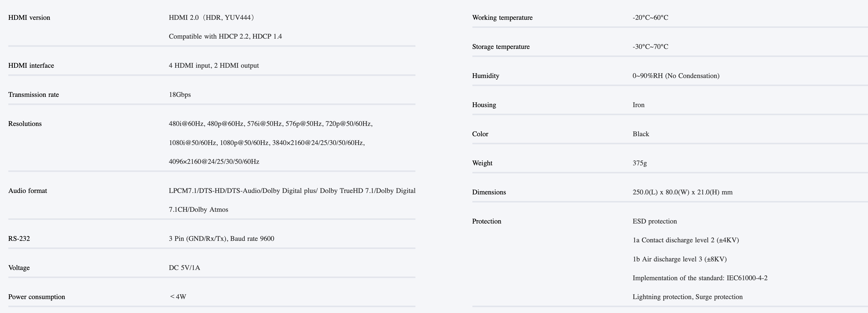Viewport: 868px width, 313px height.
Task: Click the Working temperature value -20°C~60°C
Action: pyautogui.click(x=650, y=18)
